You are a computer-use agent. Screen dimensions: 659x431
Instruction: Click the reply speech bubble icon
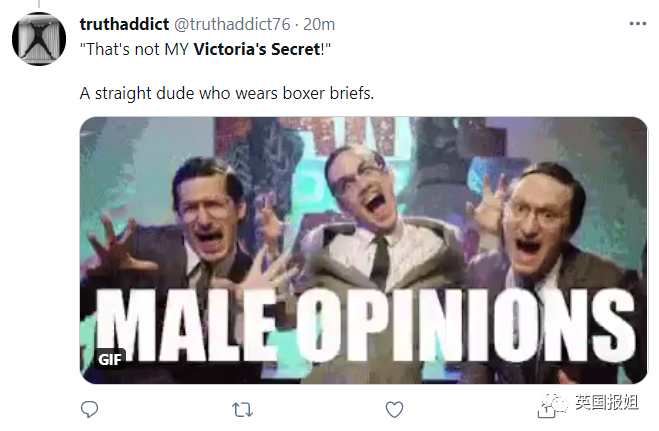pyautogui.click(x=89, y=410)
